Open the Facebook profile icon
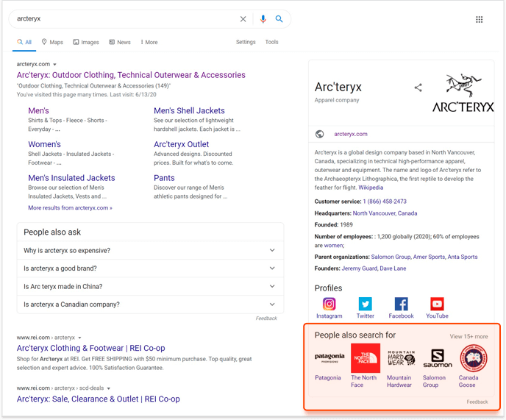Viewport: 506px width, 420px height. (401, 304)
